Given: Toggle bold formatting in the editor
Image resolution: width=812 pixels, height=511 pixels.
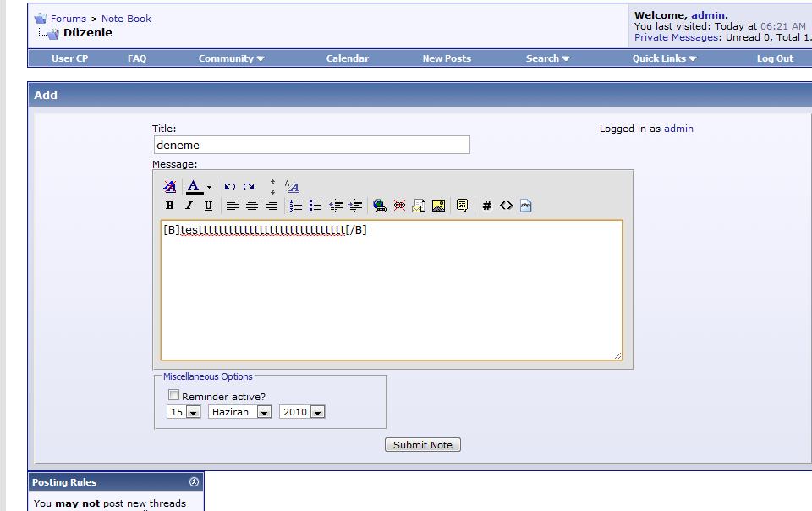Looking at the screenshot, I should [x=169, y=206].
